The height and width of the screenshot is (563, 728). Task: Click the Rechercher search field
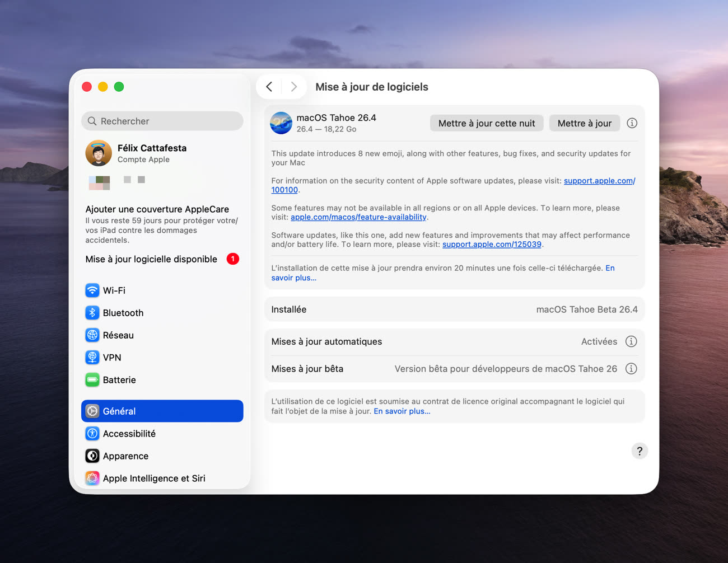162,121
